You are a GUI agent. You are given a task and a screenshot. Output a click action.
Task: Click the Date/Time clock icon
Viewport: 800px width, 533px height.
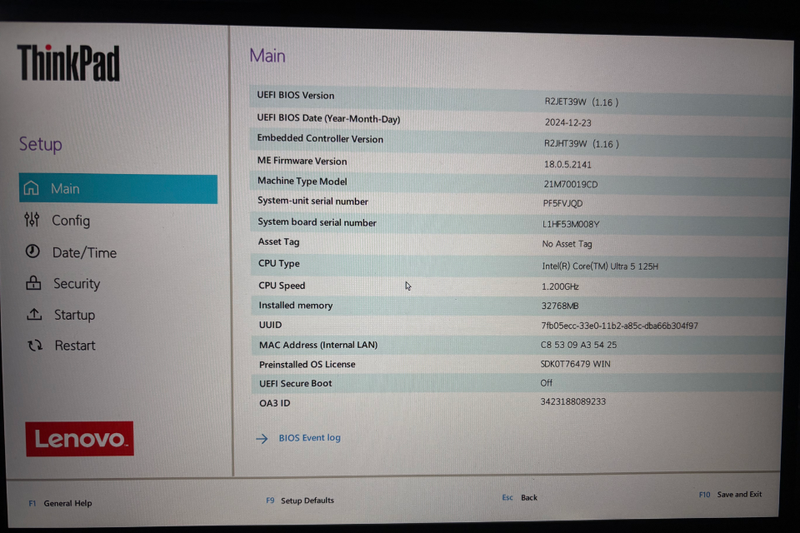tap(33, 251)
